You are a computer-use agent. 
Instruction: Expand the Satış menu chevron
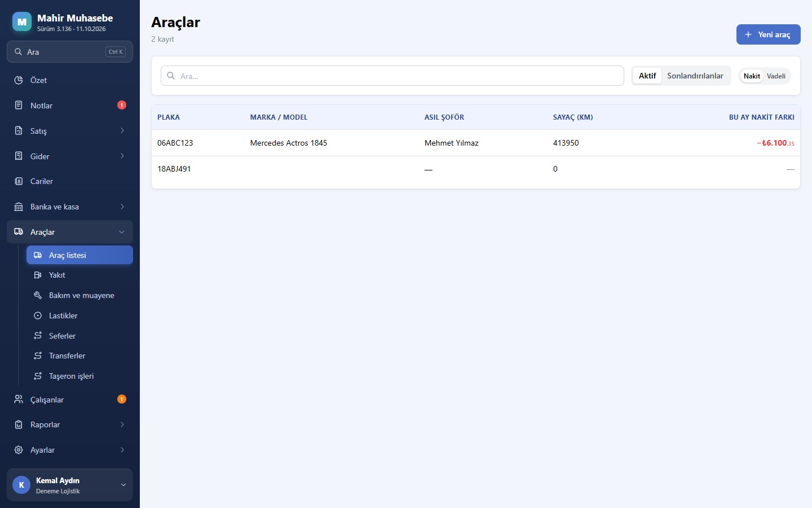point(122,131)
